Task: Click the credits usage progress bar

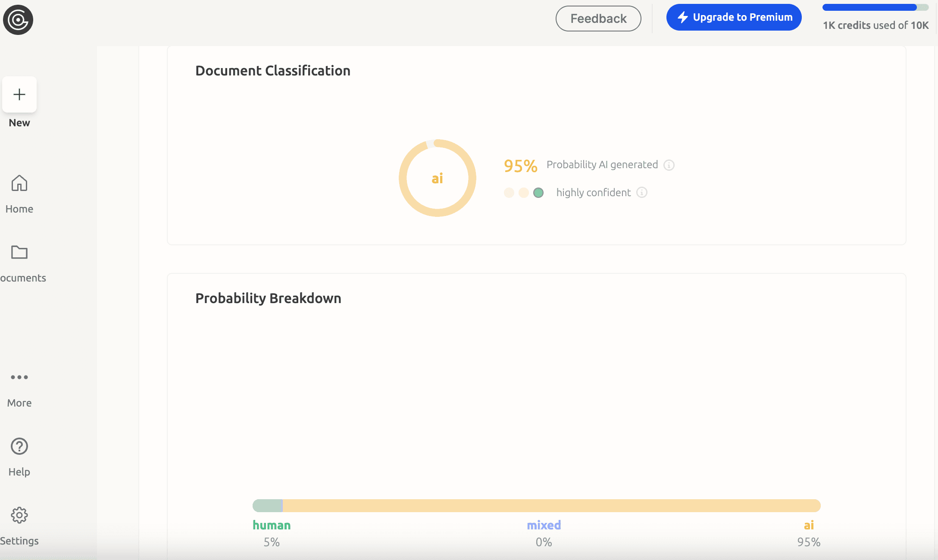Action: pos(875,7)
